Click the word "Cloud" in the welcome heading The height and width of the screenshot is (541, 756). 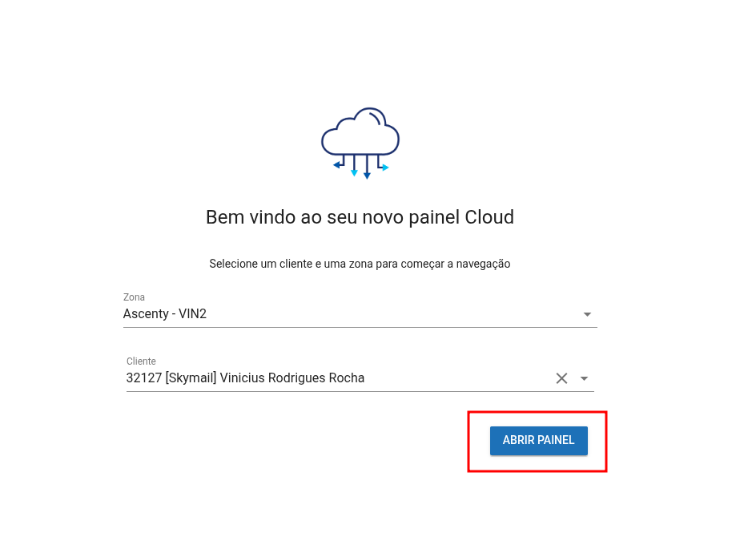[x=489, y=217]
